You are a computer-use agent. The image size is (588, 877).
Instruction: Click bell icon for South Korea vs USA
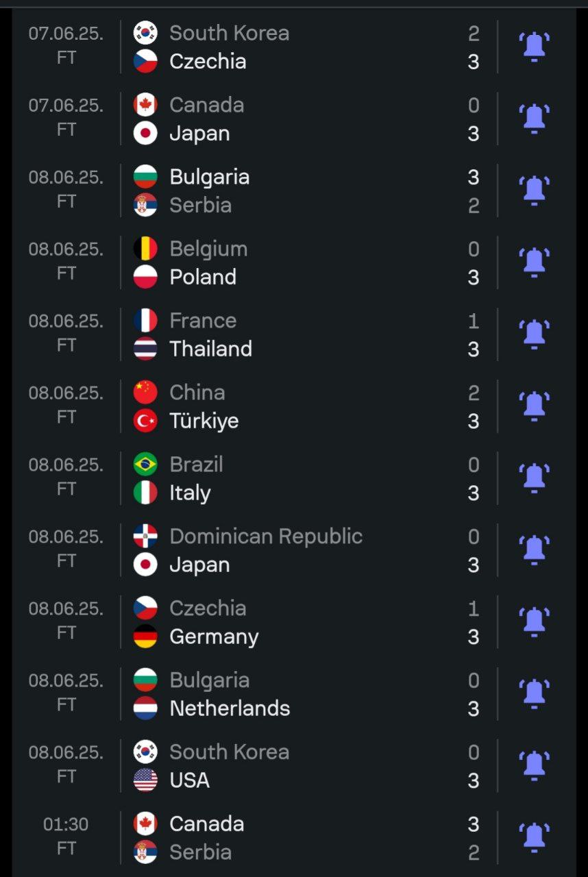[534, 766]
